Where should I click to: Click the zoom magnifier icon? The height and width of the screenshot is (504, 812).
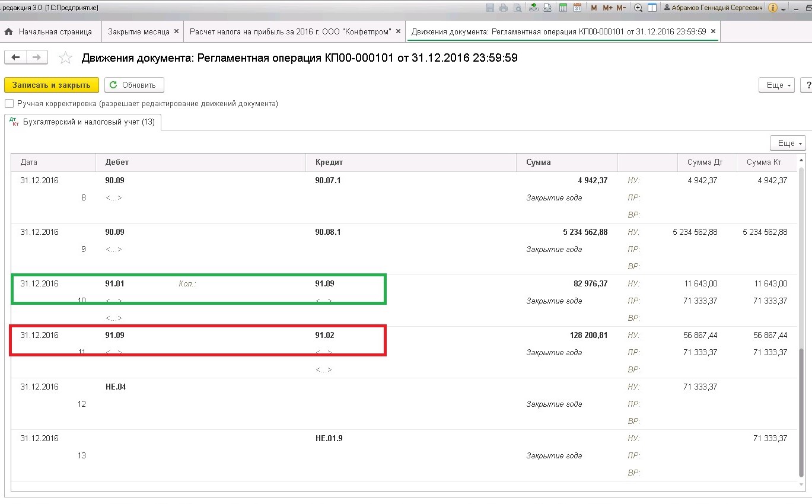[x=638, y=8]
